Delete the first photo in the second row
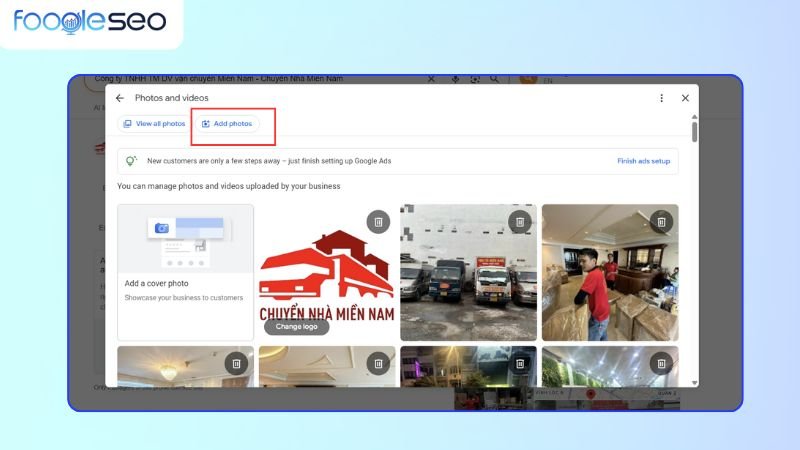Screen dimensions: 800x450 point(235,364)
